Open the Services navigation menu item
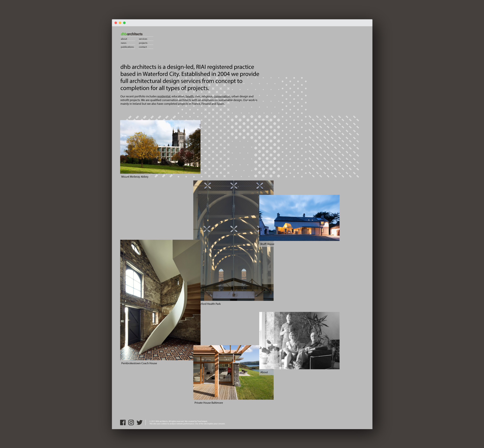This screenshot has width=484, height=448. tap(143, 39)
